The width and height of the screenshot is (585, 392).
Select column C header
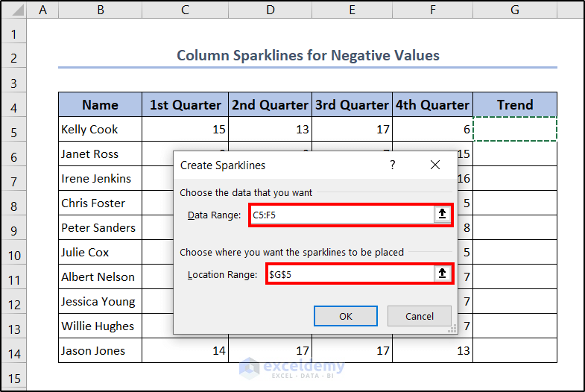[185, 10]
